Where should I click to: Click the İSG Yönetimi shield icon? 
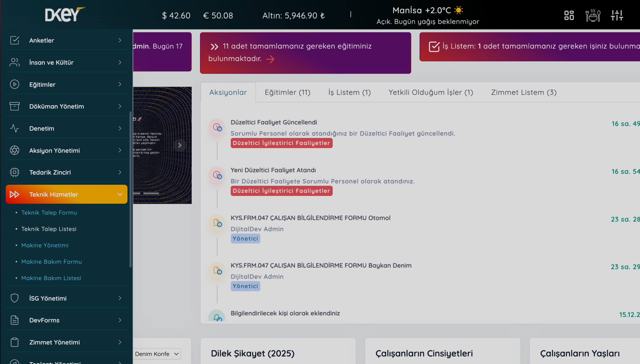15,298
